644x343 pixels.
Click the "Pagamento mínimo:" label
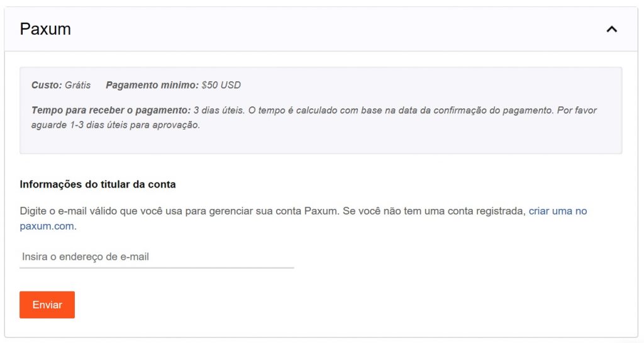(152, 85)
